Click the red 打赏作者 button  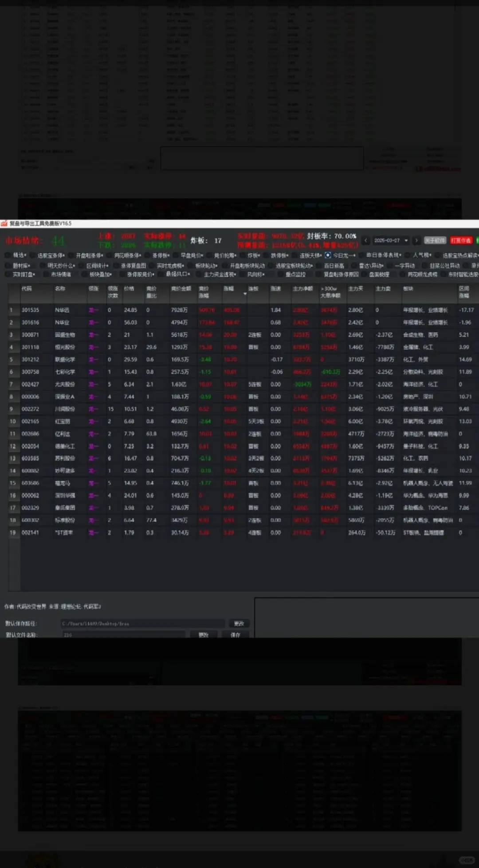pyautogui.click(x=461, y=240)
